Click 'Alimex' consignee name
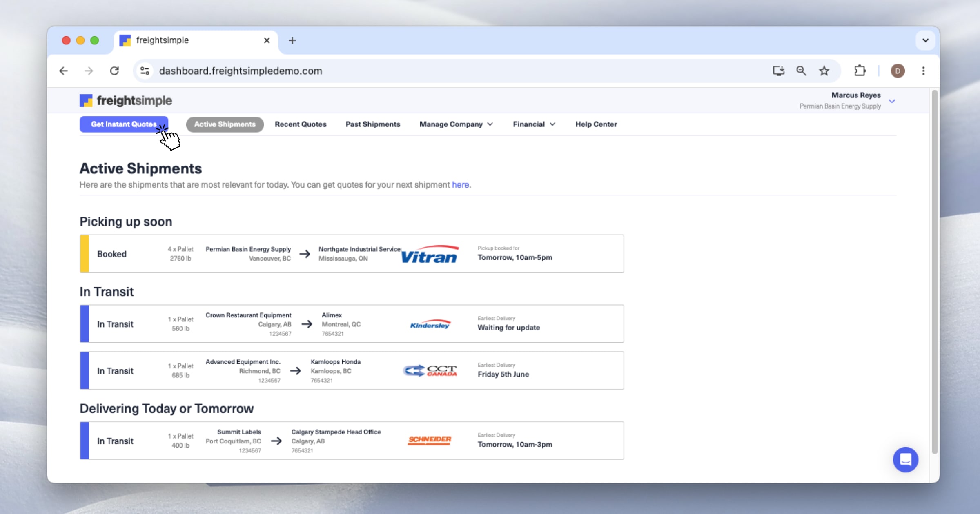Viewport: 980px width, 514px height. (332, 315)
